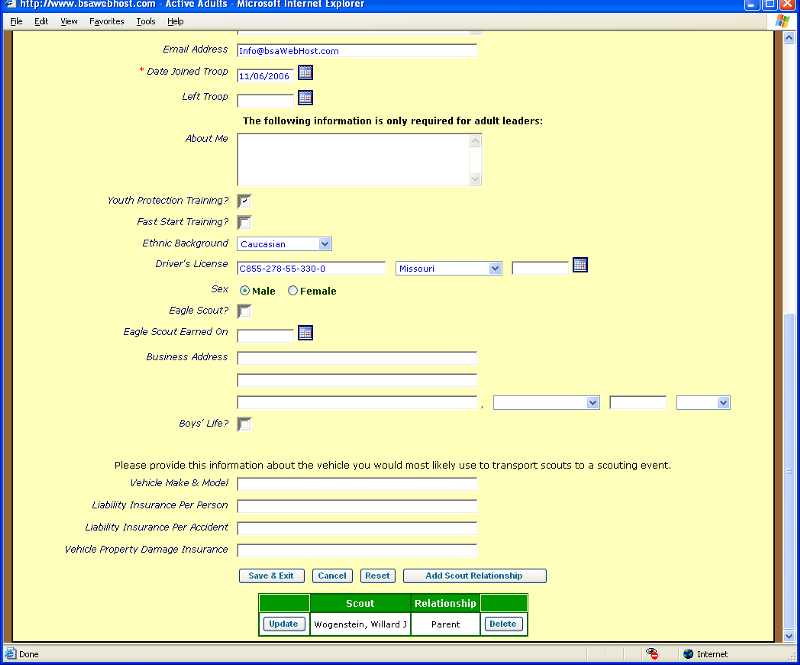Click inside the Vehicle Make & Model field

355,483
